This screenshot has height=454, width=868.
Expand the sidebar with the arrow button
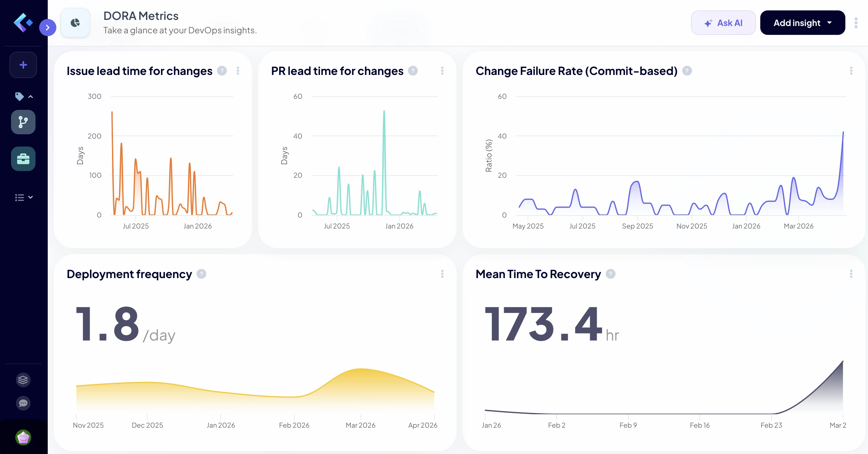(x=47, y=27)
